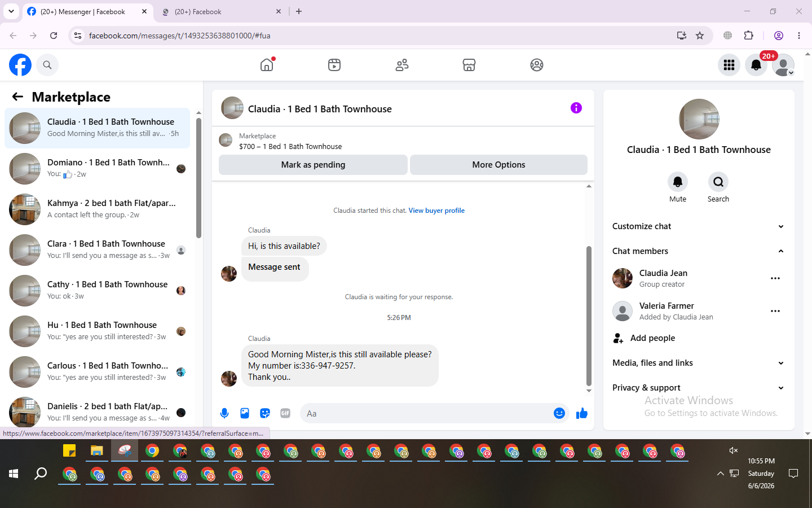812x508 pixels.
Task: Open Claudia 1 Bed 1 Bath Townhouse chat
Action: pos(97,128)
